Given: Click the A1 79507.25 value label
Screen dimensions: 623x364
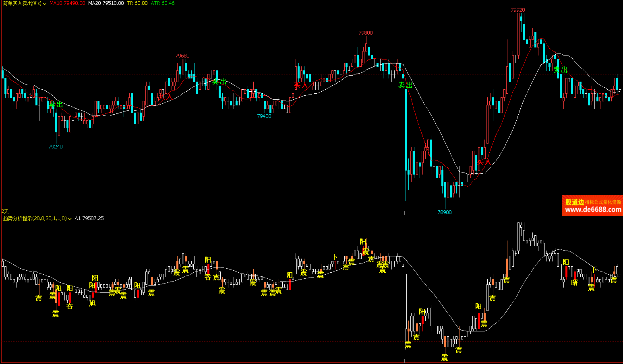Looking at the screenshot, I should pyautogui.click(x=89, y=218).
